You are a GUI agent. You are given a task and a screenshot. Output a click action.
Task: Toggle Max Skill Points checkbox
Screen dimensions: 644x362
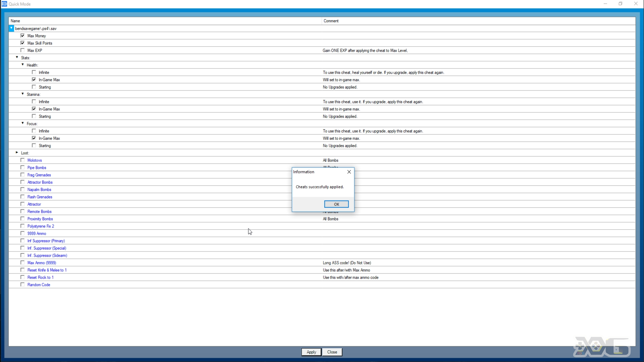coord(22,43)
